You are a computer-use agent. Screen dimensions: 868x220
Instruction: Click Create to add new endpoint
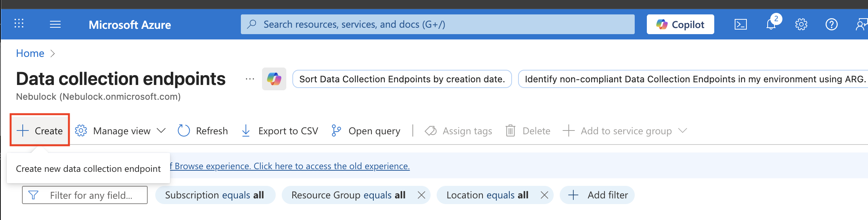pyautogui.click(x=40, y=131)
